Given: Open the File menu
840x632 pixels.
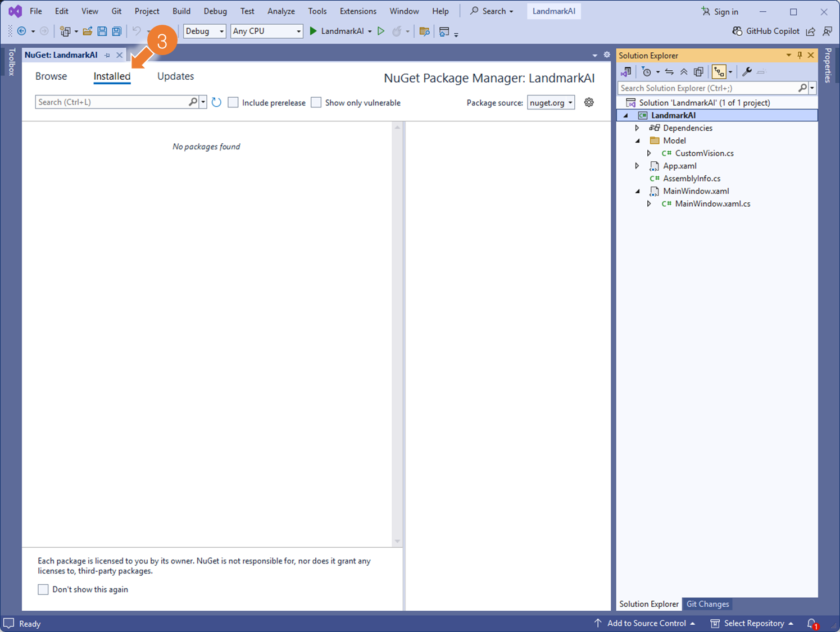Looking at the screenshot, I should click(x=36, y=11).
